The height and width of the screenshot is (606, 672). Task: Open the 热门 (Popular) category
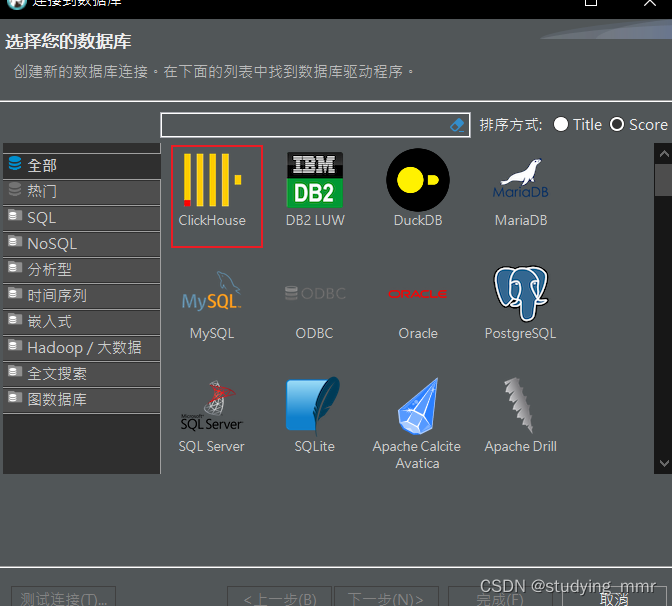(x=81, y=192)
